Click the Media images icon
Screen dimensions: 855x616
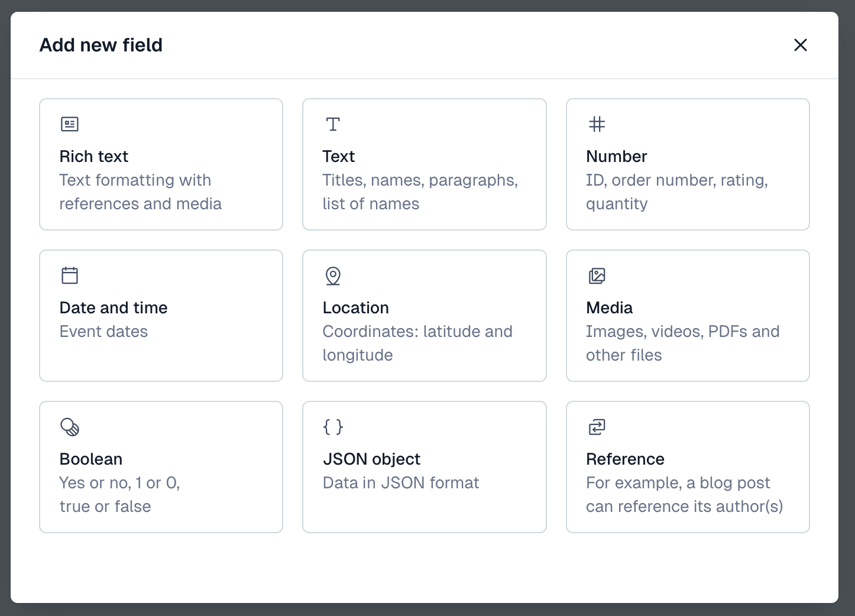pos(597,275)
